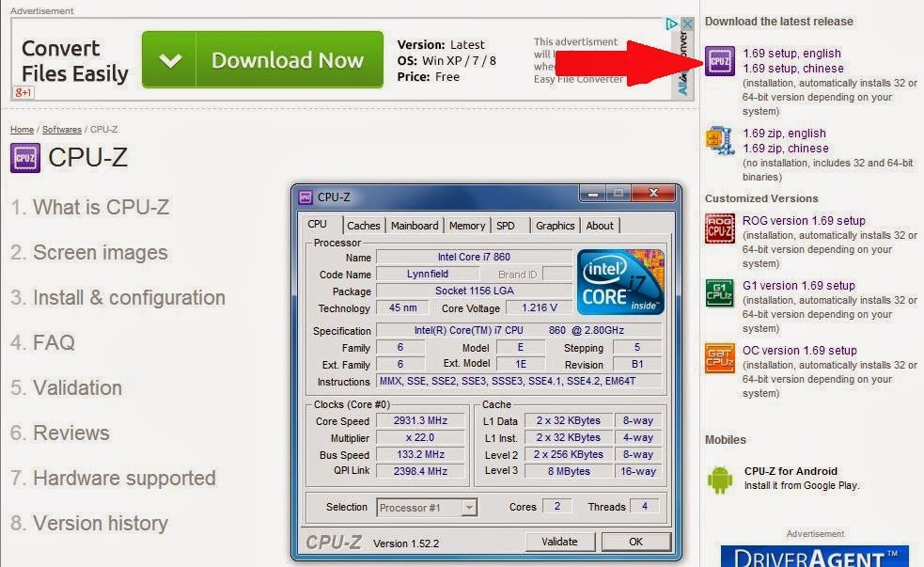Click the Revision value B1
The image size is (924, 567).
click(637, 364)
